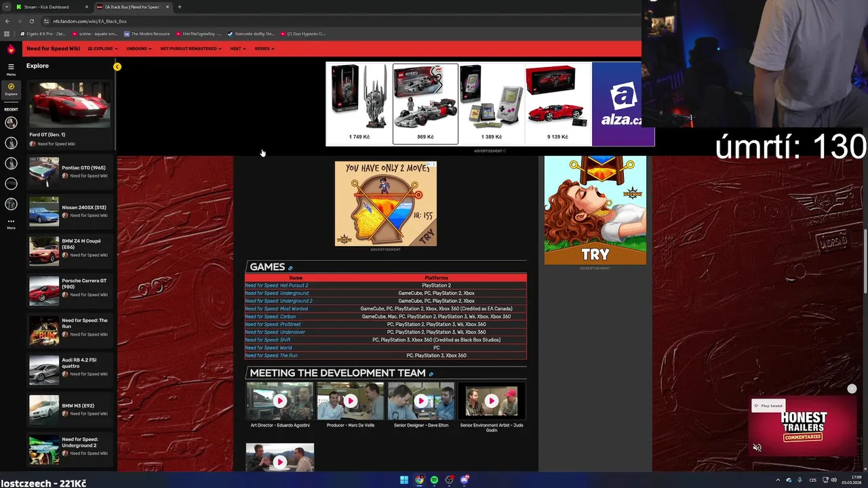Select the EA Black Box browser tab
Screen dimensions: 868x488
click(x=132, y=7)
